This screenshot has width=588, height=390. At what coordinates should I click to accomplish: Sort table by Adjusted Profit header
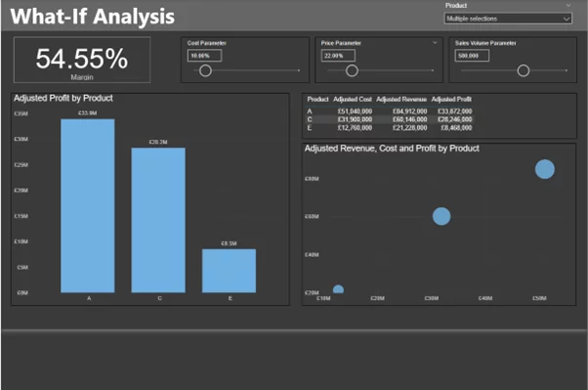coord(451,99)
